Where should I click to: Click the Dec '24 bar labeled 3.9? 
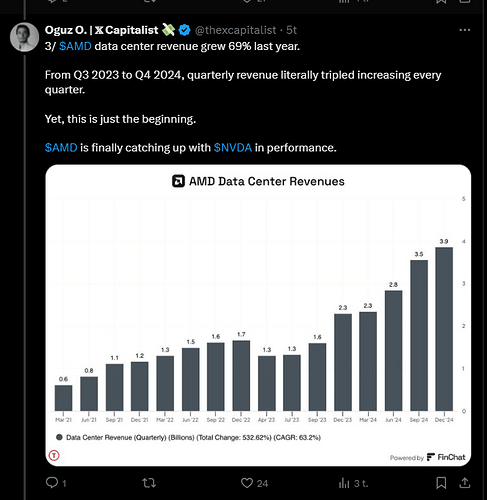444,329
